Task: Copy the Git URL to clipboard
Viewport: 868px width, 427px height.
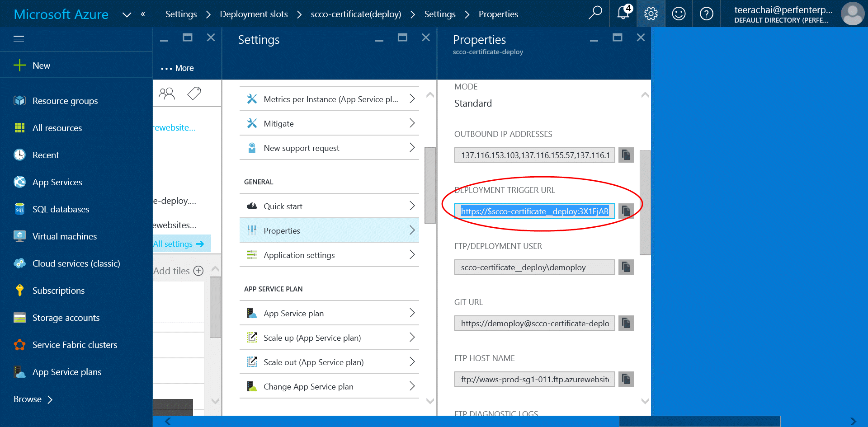Action: click(626, 323)
